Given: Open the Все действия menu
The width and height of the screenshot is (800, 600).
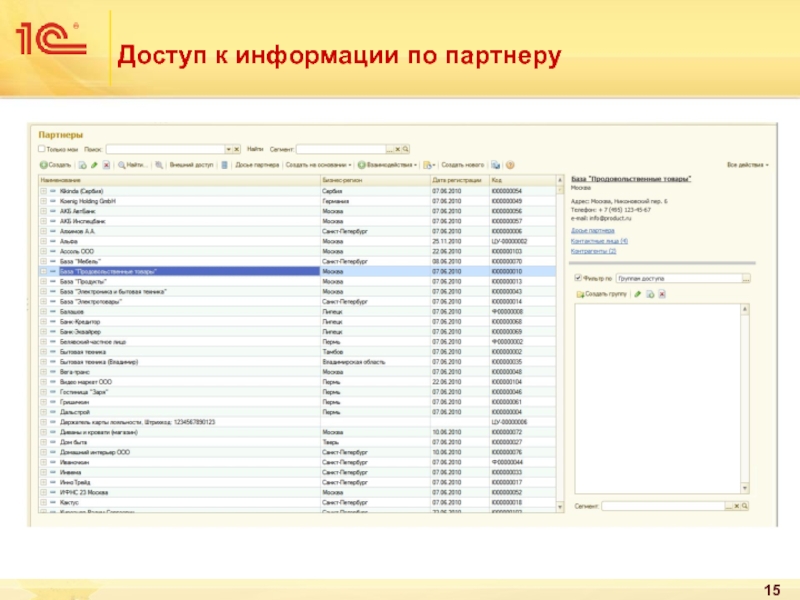Looking at the screenshot, I should [747, 164].
